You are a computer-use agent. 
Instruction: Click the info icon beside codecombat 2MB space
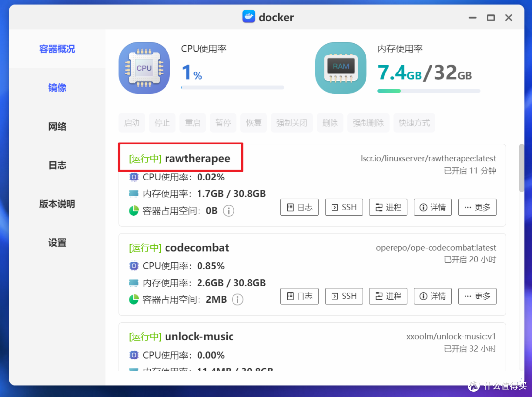[x=237, y=299]
